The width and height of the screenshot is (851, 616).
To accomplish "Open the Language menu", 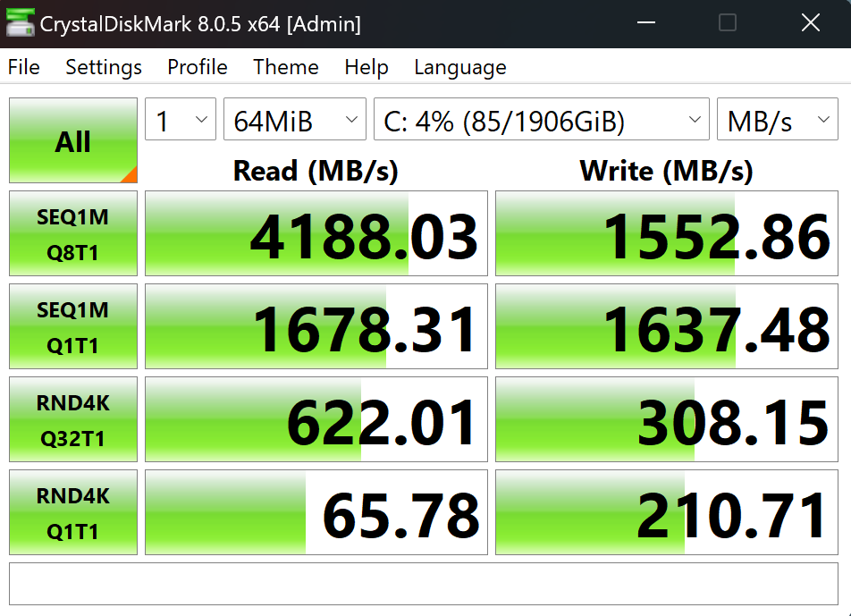I will (460, 67).
